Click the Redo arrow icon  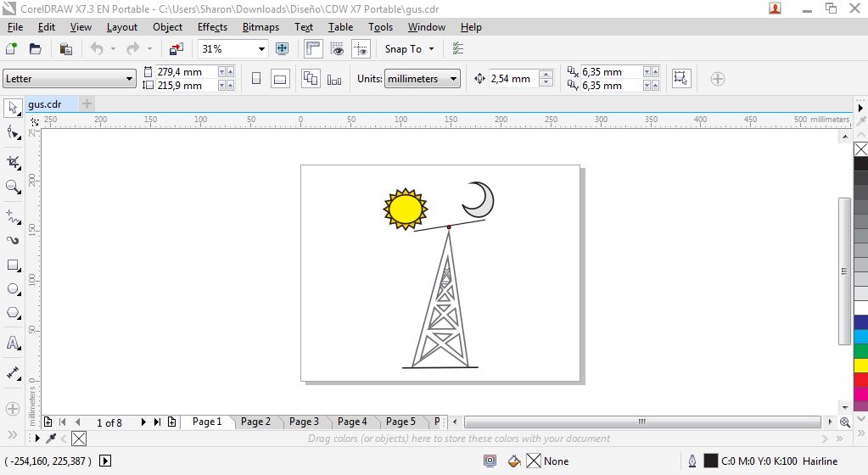[133, 48]
